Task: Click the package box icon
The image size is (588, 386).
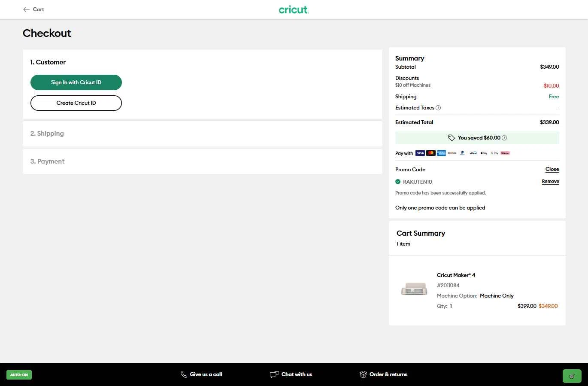Action: click(x=363, y=374)
